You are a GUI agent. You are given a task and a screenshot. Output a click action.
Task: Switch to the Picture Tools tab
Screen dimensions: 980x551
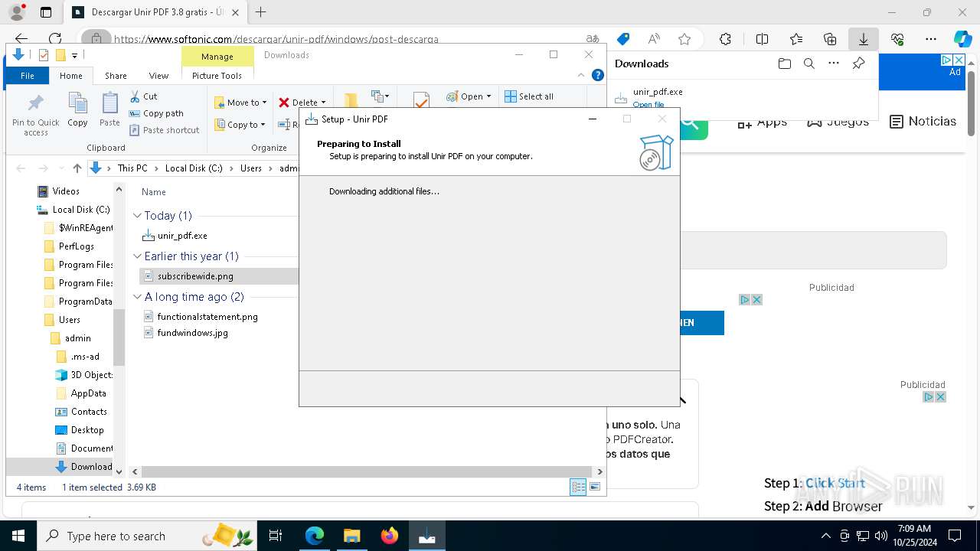point(217,76)
